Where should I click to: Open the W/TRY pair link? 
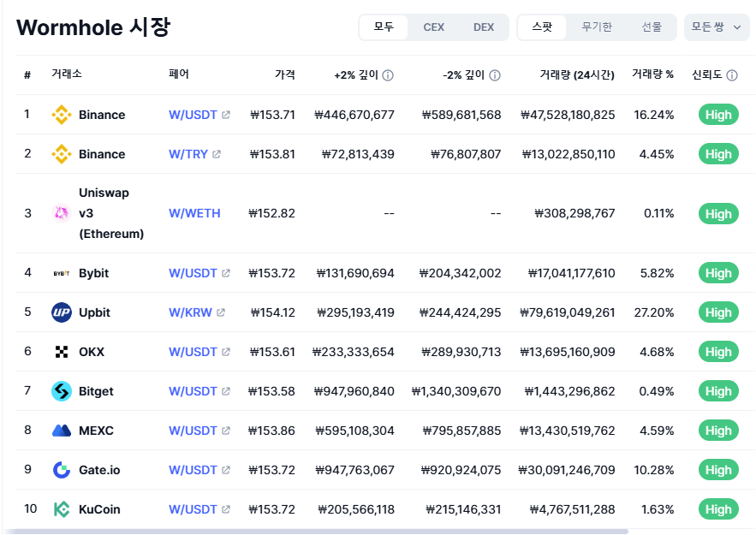coord(188,154)
